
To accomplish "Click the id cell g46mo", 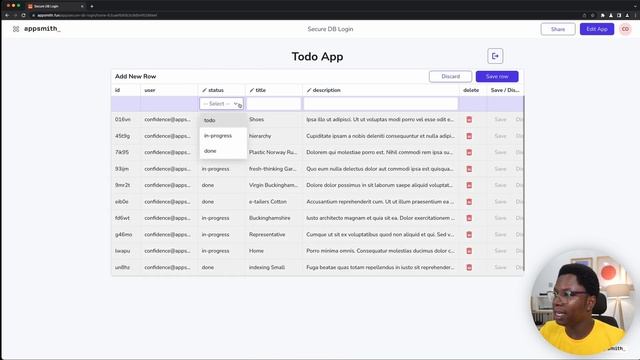I will (123, 235).
